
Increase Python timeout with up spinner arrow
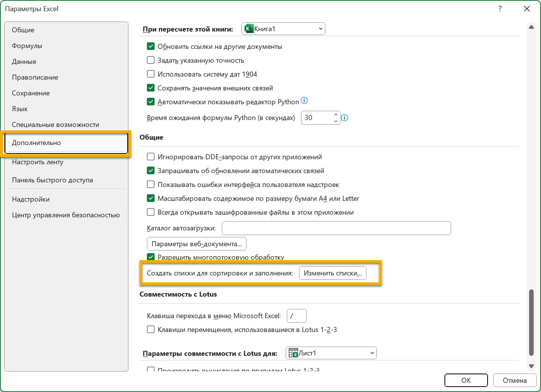click(x=336, y=115)
